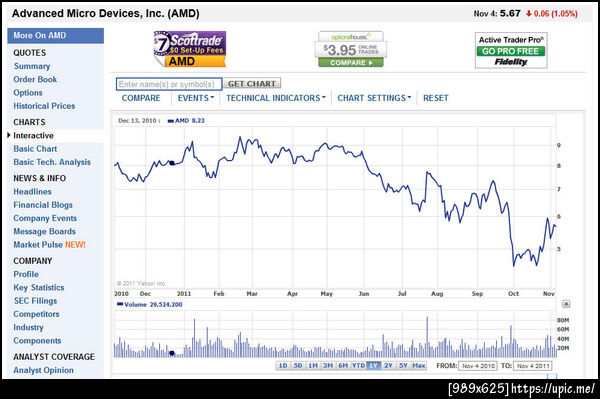Open the Order Book link

click(35, 80)
